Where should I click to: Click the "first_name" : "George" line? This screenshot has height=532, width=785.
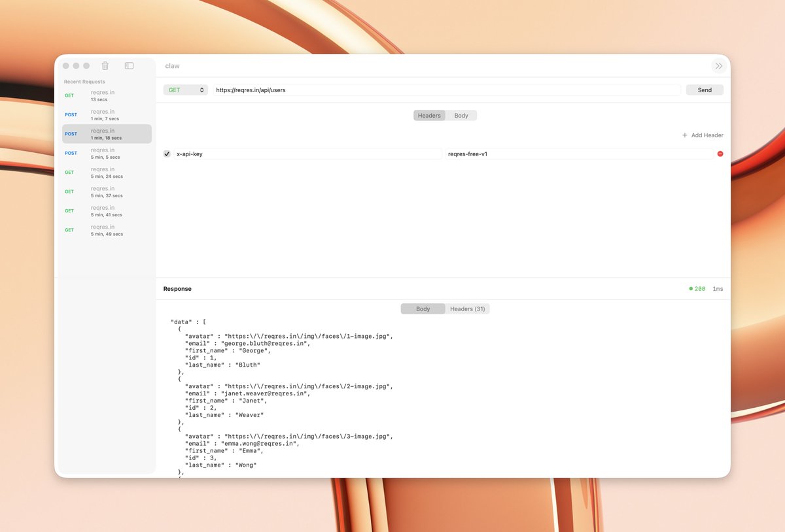[228, 350]
